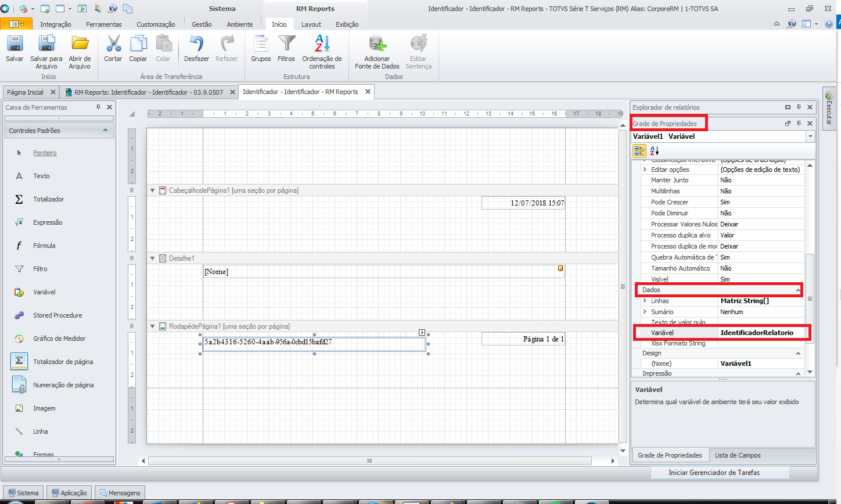Open the Variável1 object selector dropdown
Image resolution: width=841 pixels, height=504 pixels.
(810, 136)
